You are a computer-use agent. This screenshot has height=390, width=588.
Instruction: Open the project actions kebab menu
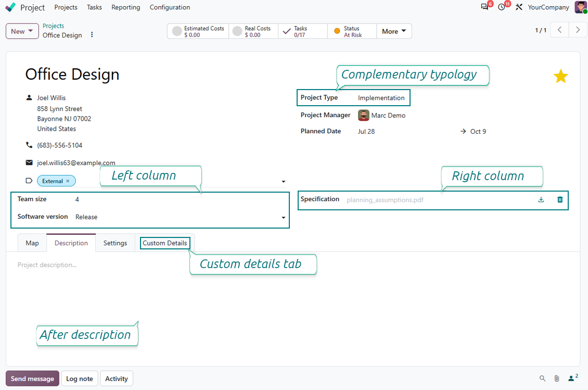pyautogui.click(x=92, y=34)
